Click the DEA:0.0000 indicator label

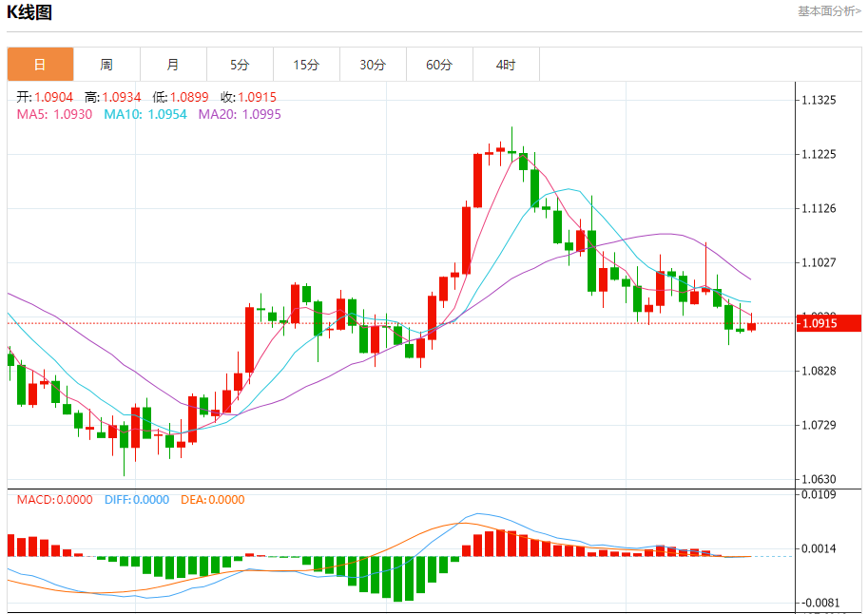click(213, 500)
